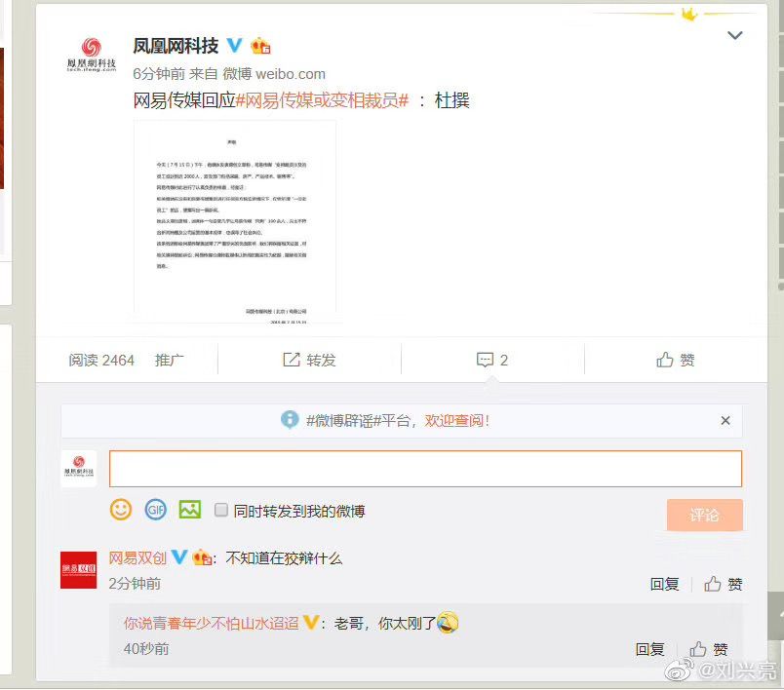Image resolution: width=784 pixels, height=690 pixels.
Task: Expand the post options chevron
Action: click(734, 35)
